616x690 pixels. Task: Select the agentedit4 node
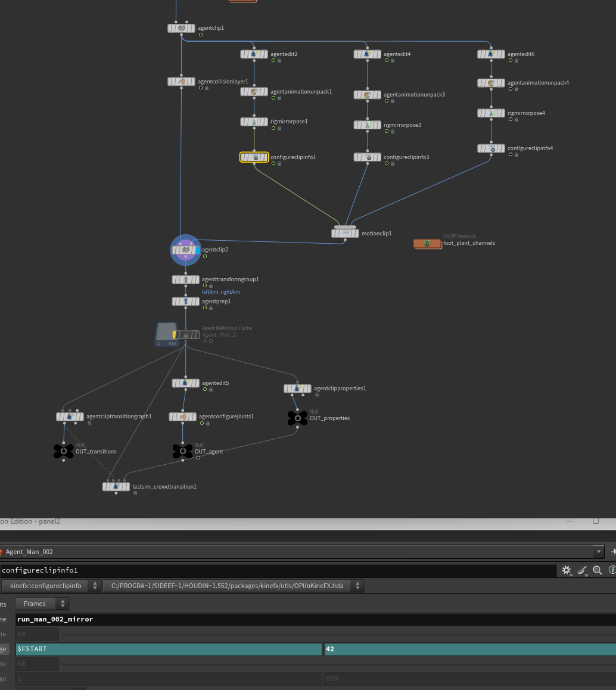(x=368, y=54)
